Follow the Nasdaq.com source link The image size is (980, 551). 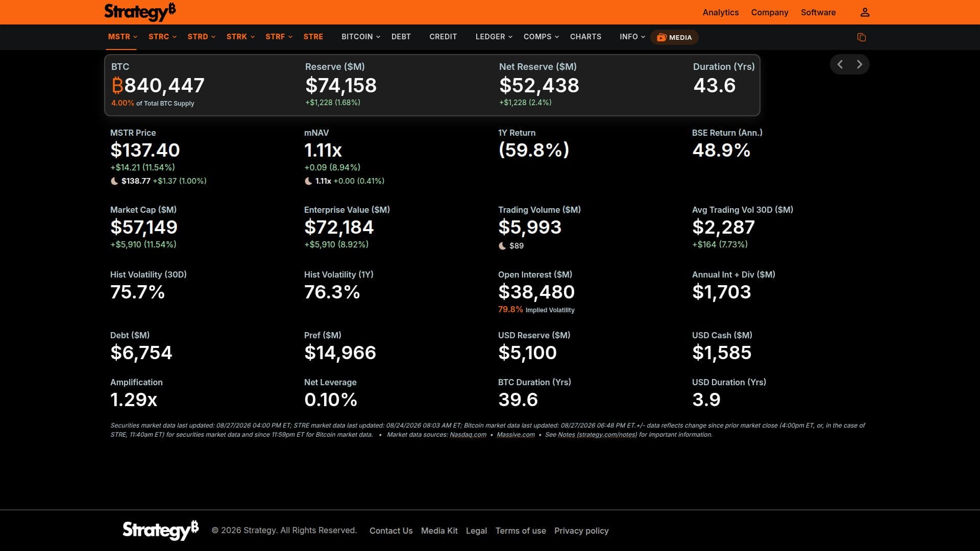(468, 435)
